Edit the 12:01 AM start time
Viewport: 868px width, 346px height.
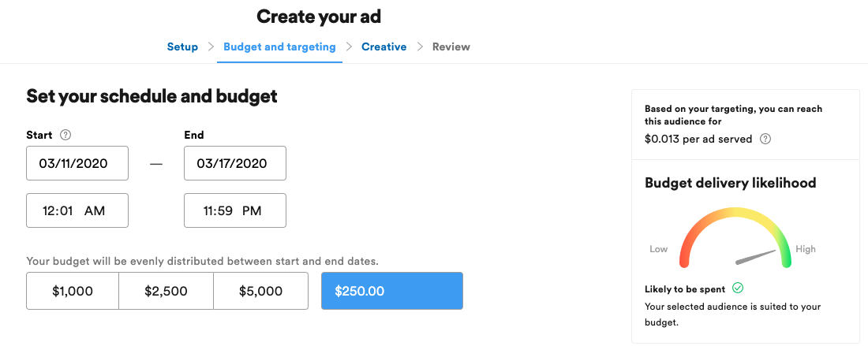[77, 210]
